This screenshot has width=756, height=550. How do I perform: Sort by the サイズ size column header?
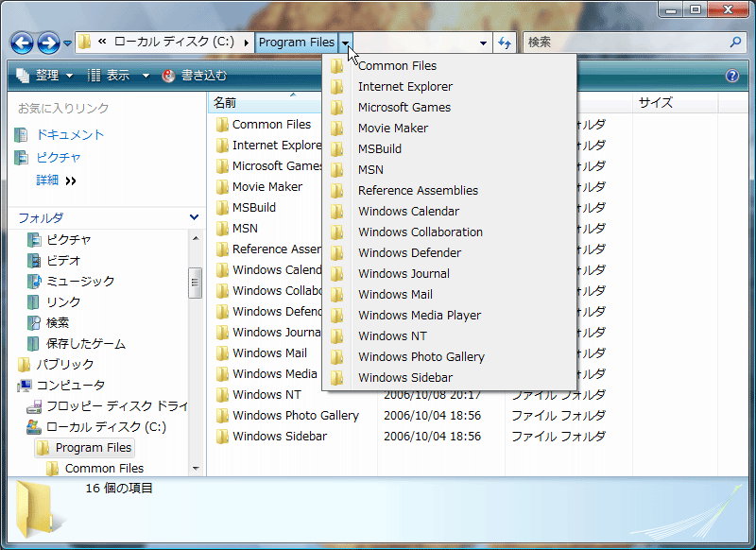point(676,103)
